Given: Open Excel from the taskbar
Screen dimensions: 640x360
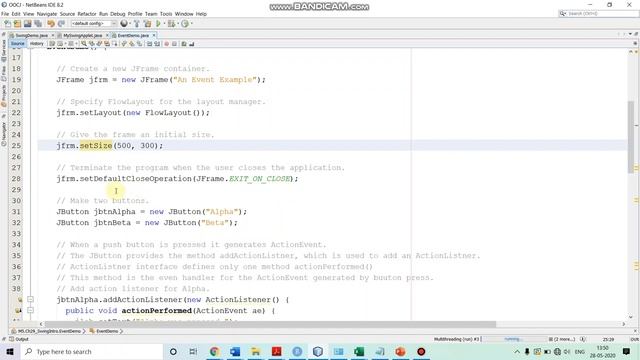Looking at the screenshot, I should pos(359,351).
